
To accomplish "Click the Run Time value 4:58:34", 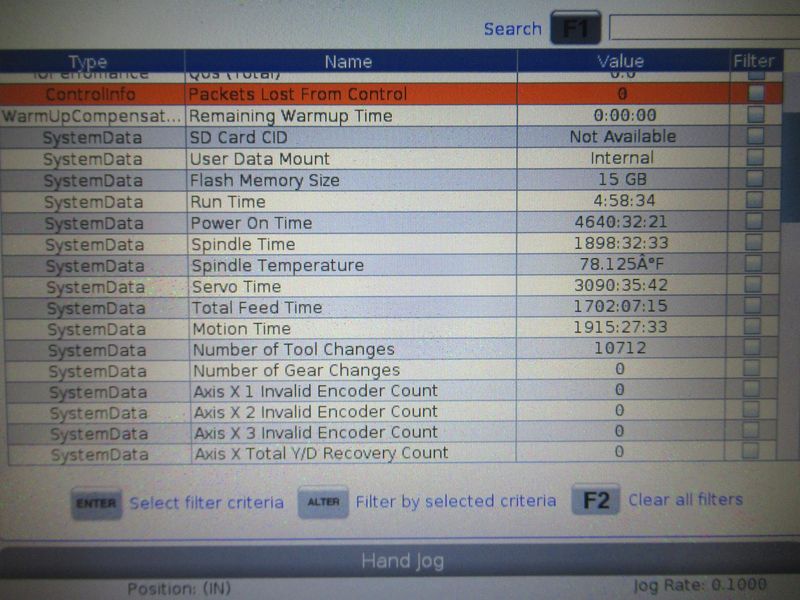I will tap(624, 201).
